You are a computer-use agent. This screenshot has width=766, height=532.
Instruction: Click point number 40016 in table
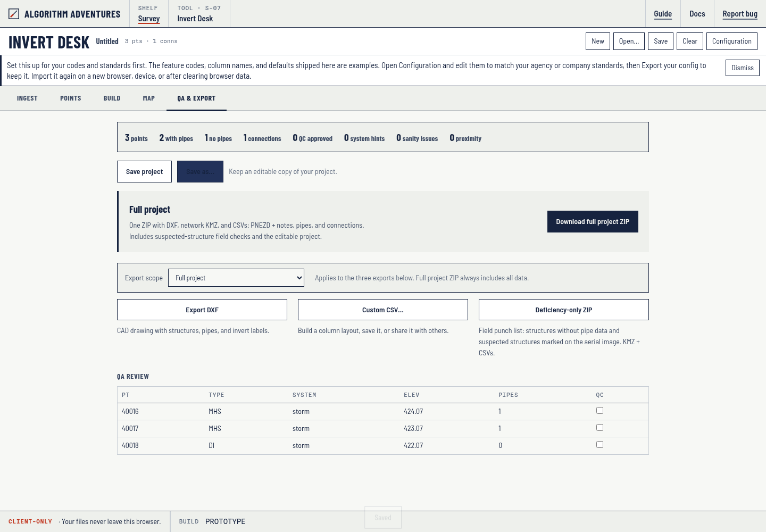point(130,411)
